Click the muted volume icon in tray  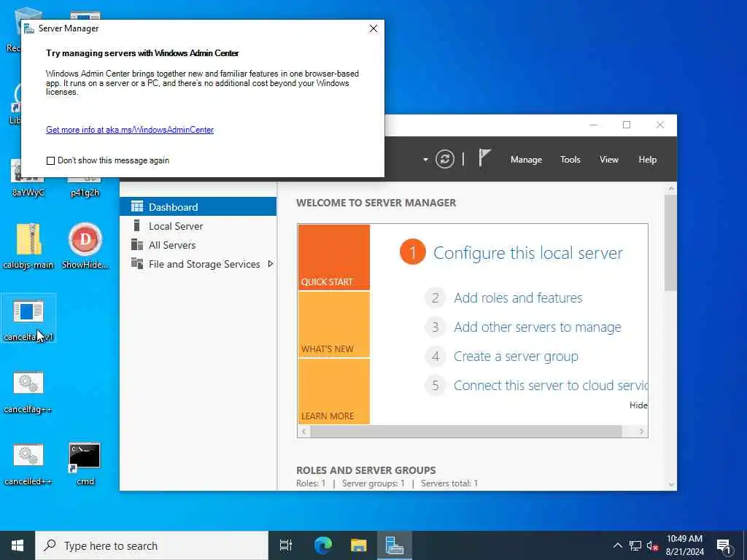(x=653, y=545)
